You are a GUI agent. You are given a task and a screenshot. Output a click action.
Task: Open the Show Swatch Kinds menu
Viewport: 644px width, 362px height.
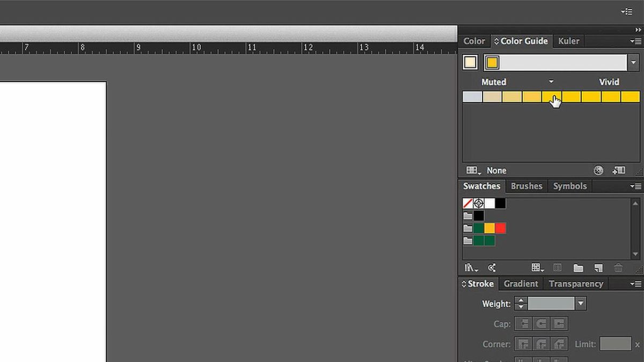point(538,268)
